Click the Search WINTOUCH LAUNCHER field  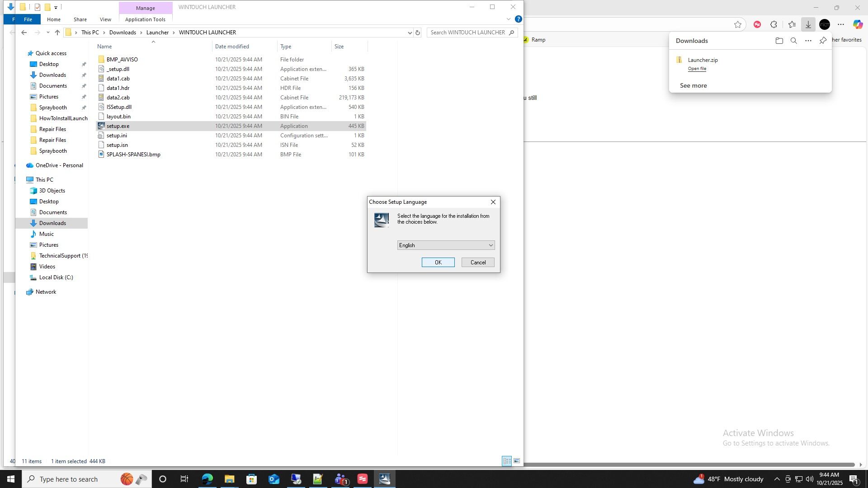pos(468,33)
